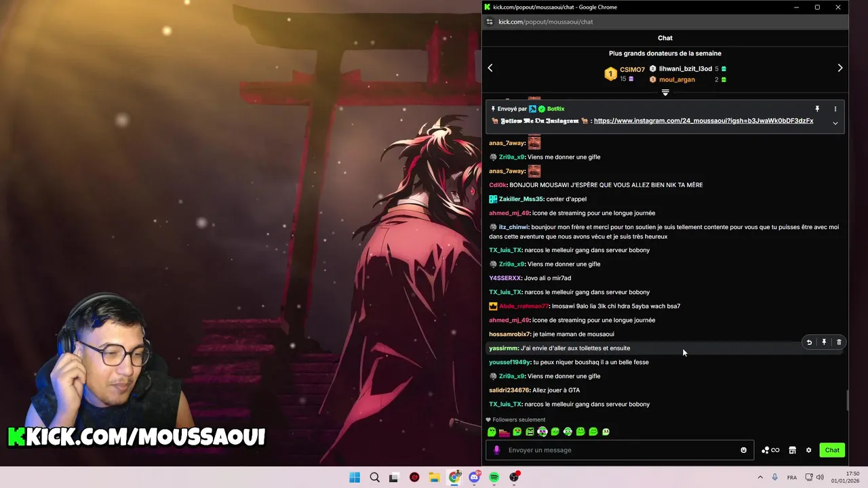Pin yassirmm's toilettes message

824,342
